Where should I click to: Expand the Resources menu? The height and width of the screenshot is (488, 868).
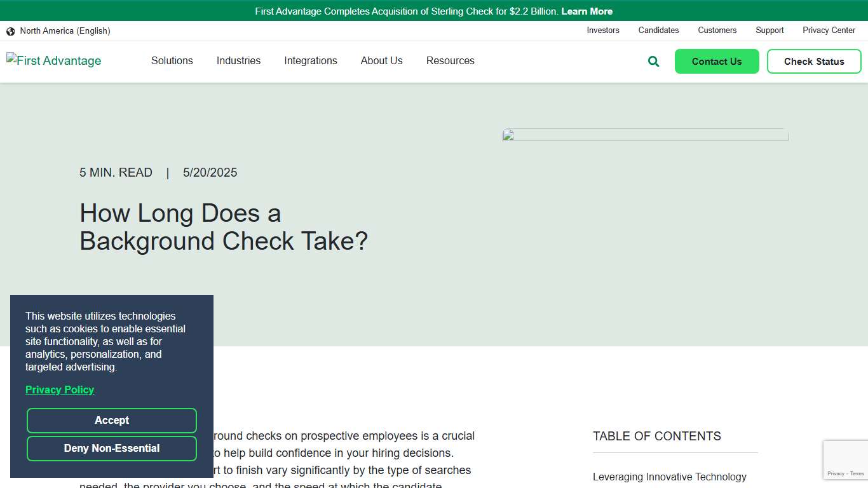pyautogui.click(x=450, y=61)
